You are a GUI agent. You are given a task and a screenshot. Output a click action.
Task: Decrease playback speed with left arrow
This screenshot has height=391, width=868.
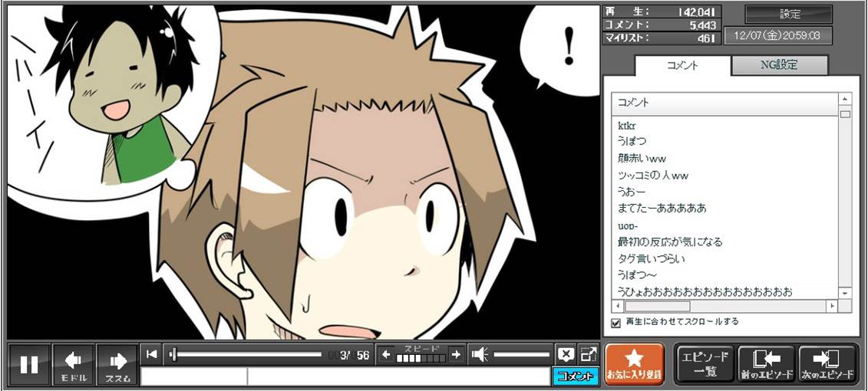pyautogui.click(x=386, y=354)
